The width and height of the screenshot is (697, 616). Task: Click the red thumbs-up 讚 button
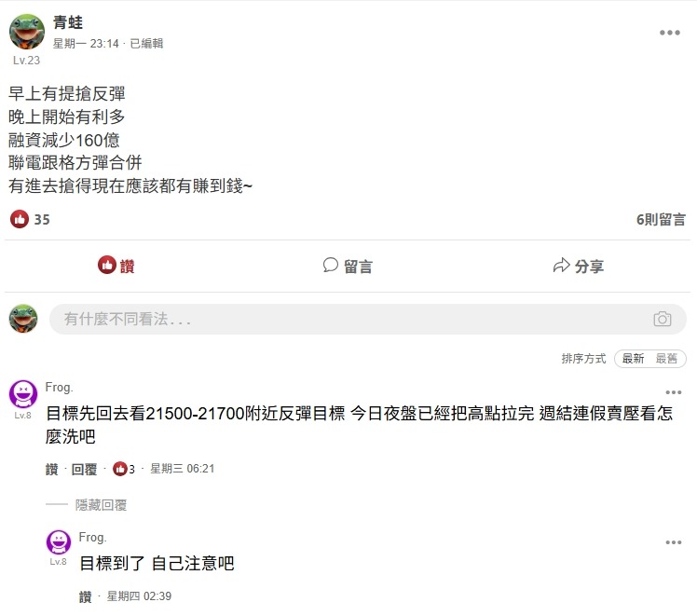click(116, 266)
